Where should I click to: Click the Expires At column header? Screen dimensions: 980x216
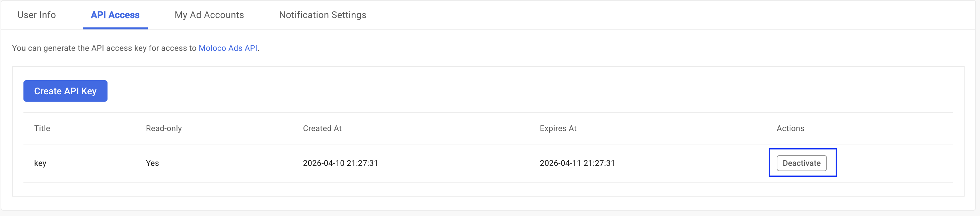tap(558, 128)
